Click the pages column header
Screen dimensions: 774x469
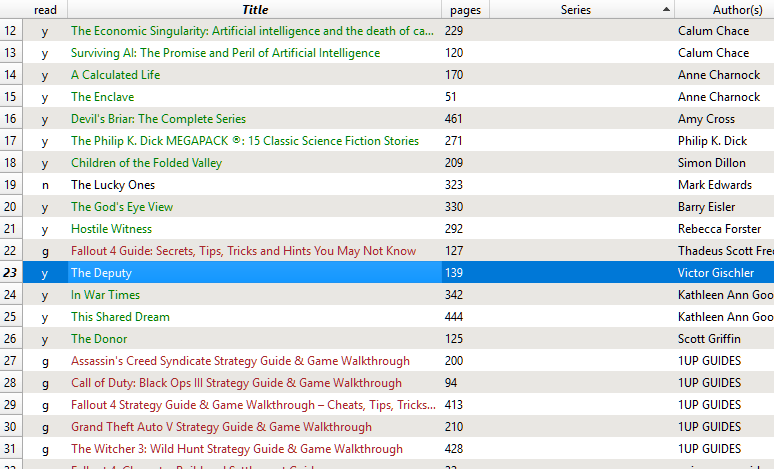(465, 9)
